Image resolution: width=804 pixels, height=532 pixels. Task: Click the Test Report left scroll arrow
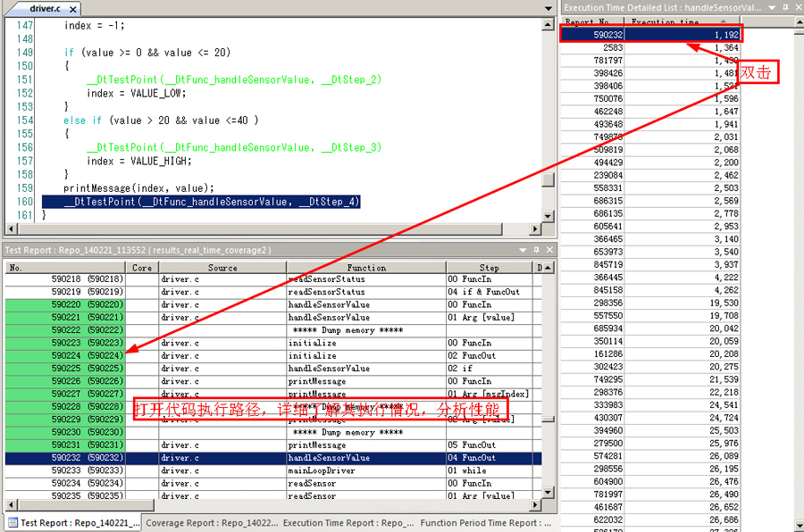[10, 505]
